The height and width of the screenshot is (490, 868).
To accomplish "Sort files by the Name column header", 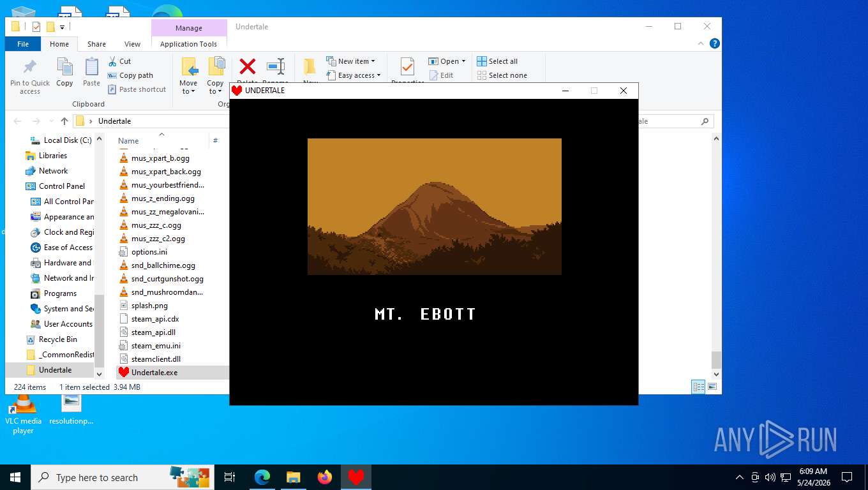I will pyautogui.click(x=128, y=141).
